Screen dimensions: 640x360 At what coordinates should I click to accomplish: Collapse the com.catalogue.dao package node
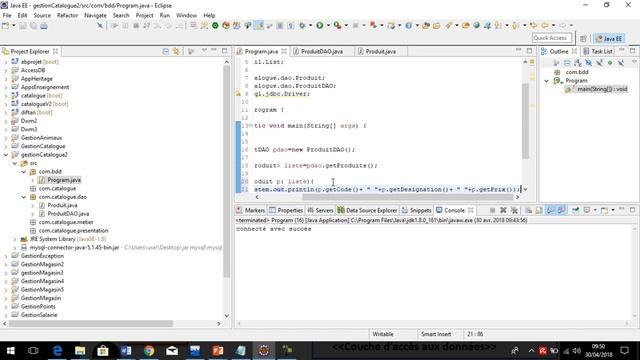pyautogui.click(x=24, y=197)
